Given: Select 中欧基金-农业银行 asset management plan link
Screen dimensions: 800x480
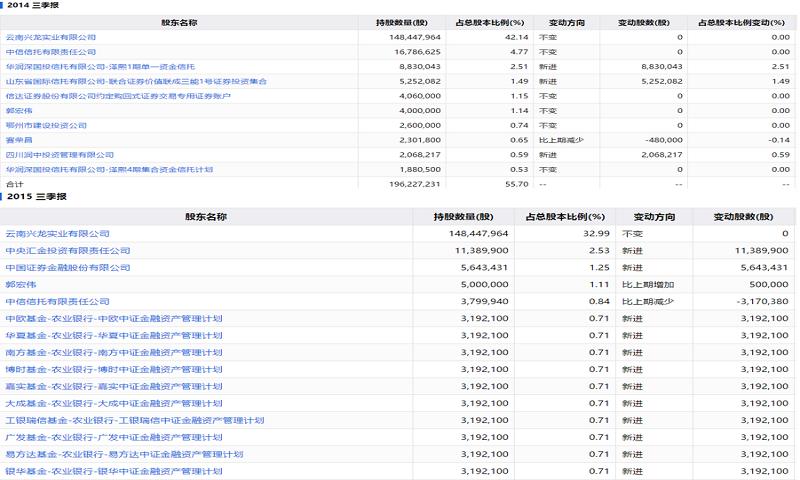Looking at the screenshot, I should pyautogui.click(x=113, y=318).
